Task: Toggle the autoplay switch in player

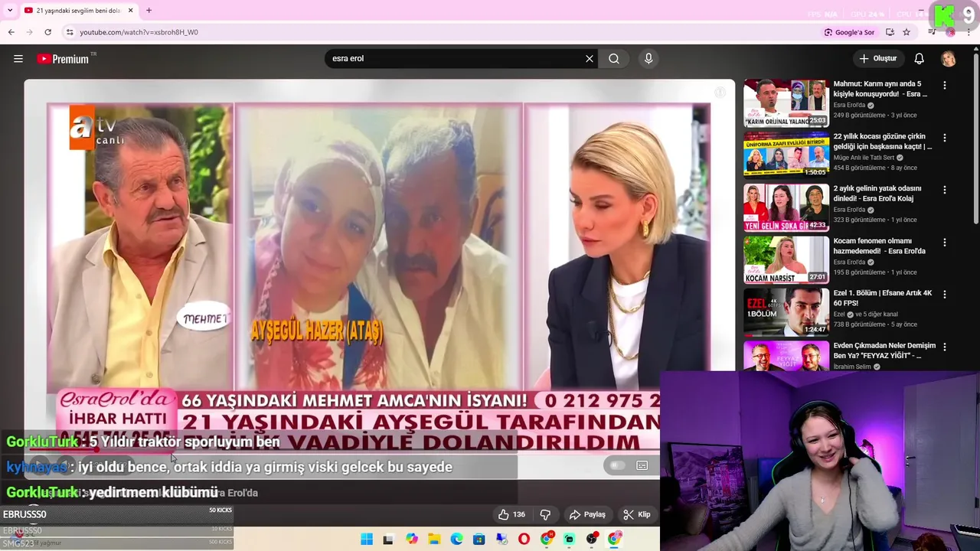Action: (617, 465)
